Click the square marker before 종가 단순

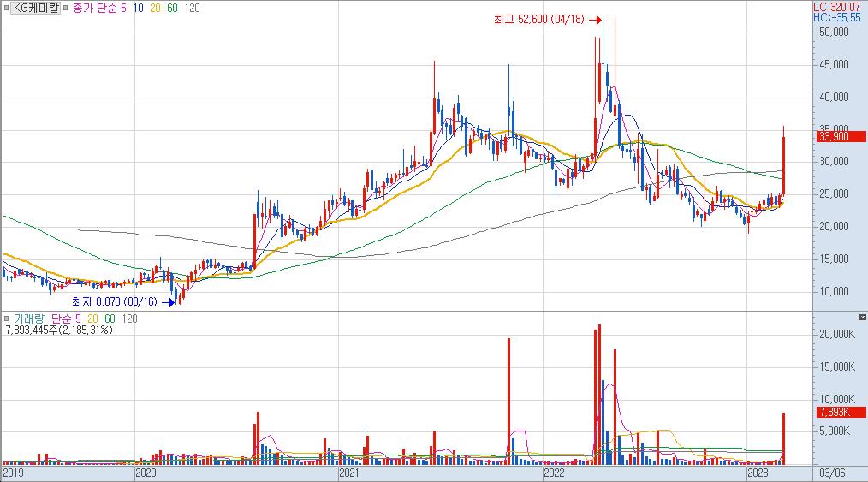click(65, 9)
